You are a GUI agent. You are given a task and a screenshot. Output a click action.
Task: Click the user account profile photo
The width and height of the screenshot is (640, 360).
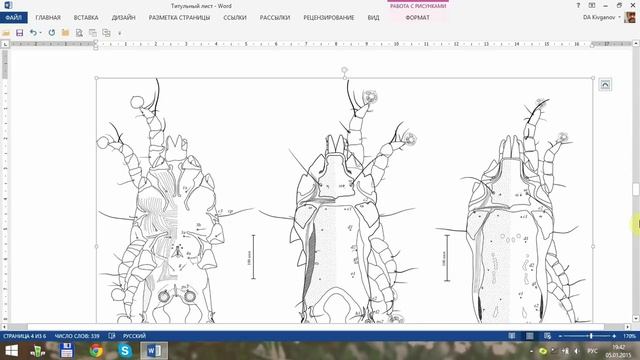629,18
